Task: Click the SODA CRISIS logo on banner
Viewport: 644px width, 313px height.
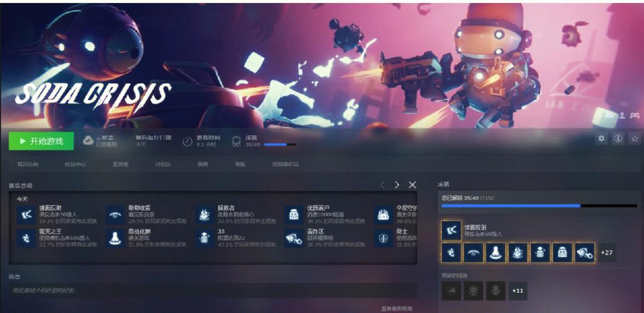Action: (93, 96)
